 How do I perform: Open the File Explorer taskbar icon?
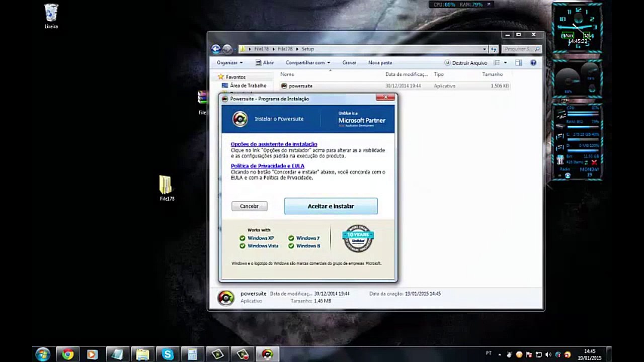pos(142,354)
